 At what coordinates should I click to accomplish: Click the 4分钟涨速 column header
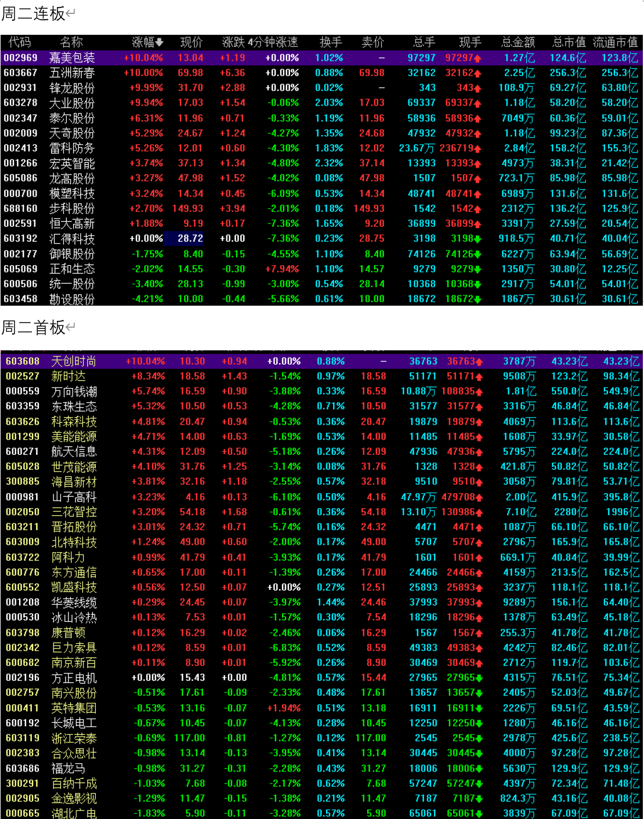tap(273, 42)
